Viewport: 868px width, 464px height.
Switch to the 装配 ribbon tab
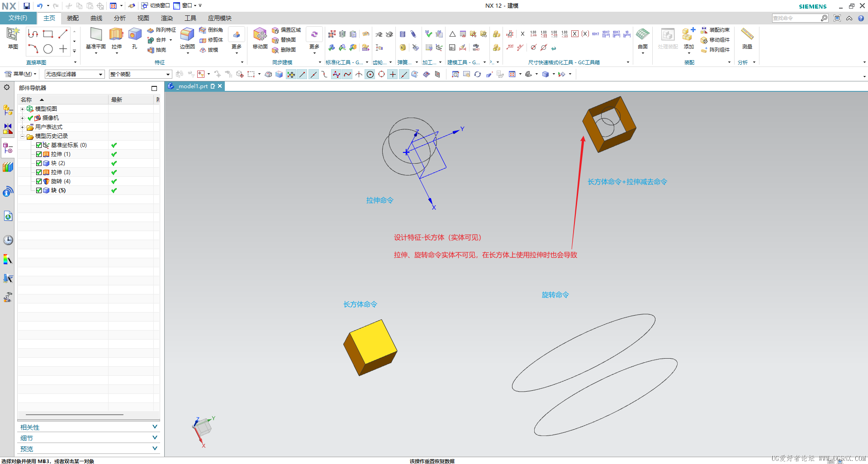click(72, 18)
